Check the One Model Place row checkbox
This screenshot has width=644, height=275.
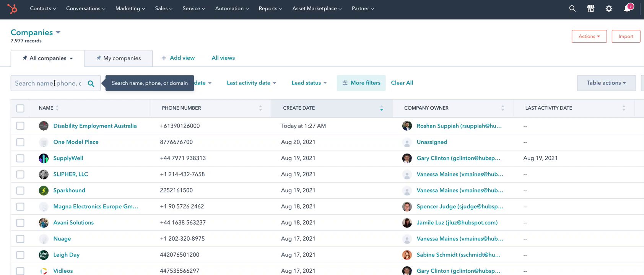20,142
